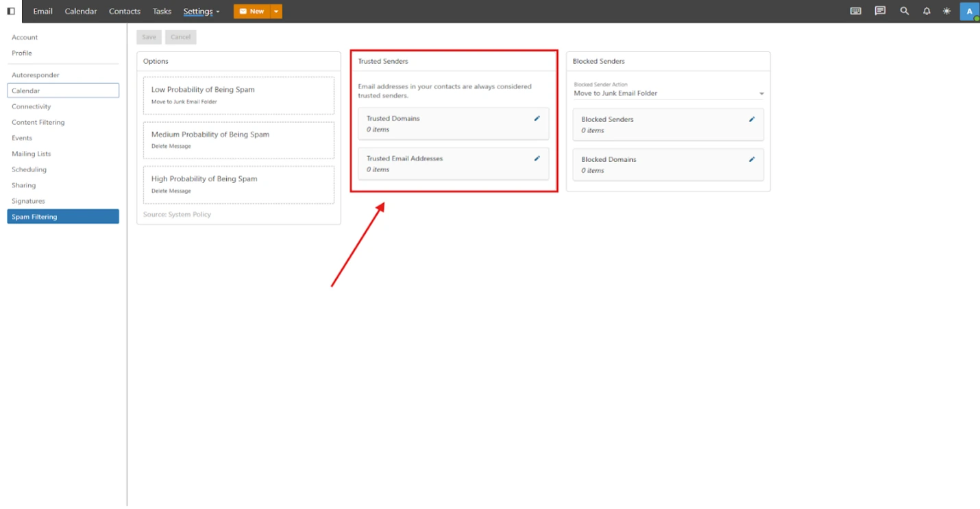
Task: Open the user avatar 'A' menu
Action: [x=969, y=11]
